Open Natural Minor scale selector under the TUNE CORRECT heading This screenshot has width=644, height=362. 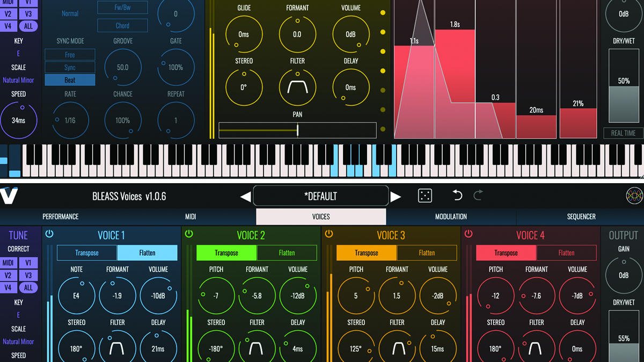(x=18, y=342)
